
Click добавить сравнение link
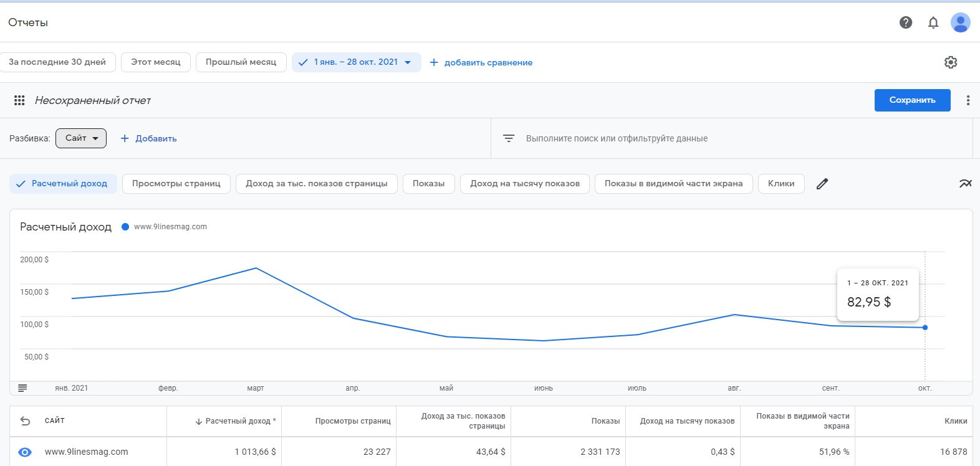[481, 62]
